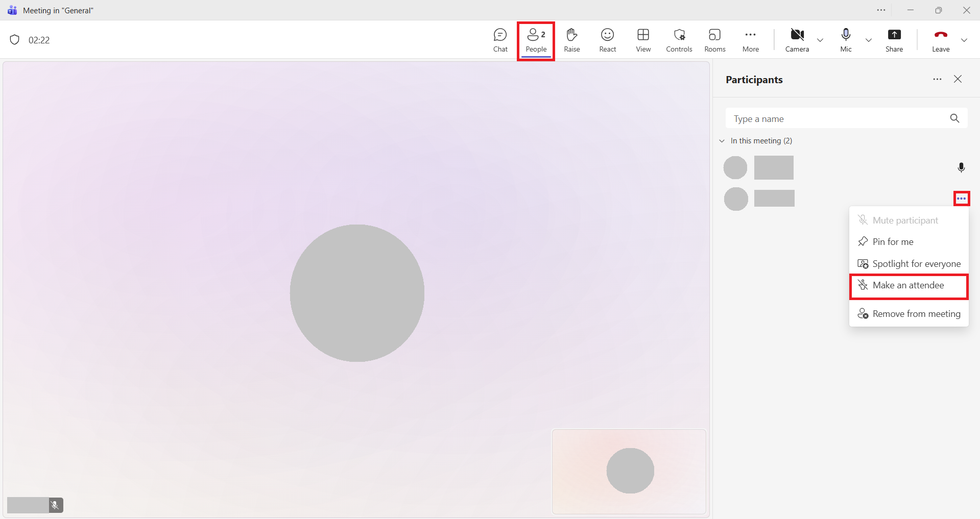This screenshot has width=980, height=519.
Task: Open the dropdown arrow next to Leave
Action: click(964, 40)
